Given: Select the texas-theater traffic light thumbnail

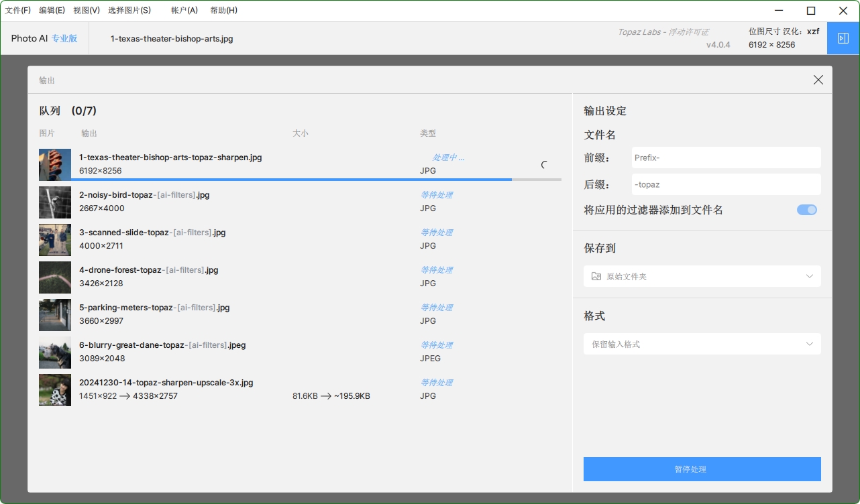Looking at the screenshot, I should [55, 164].
